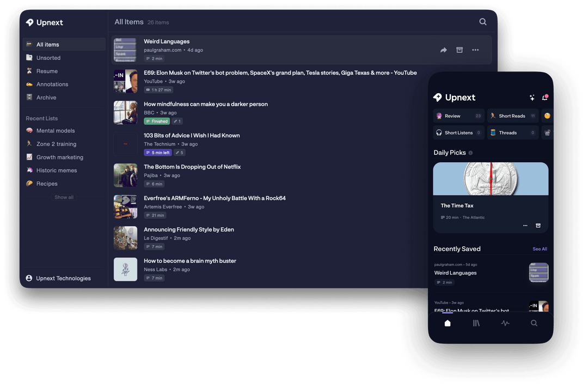Open Announcing Friendly Style by Eden
588x388 pixels.
pos(188,229)
